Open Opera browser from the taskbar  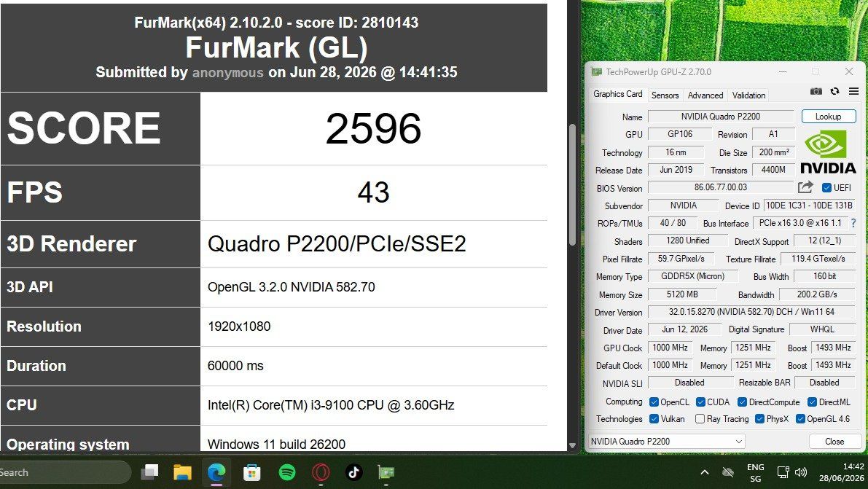pyautogui.click(x=321, y=472)
